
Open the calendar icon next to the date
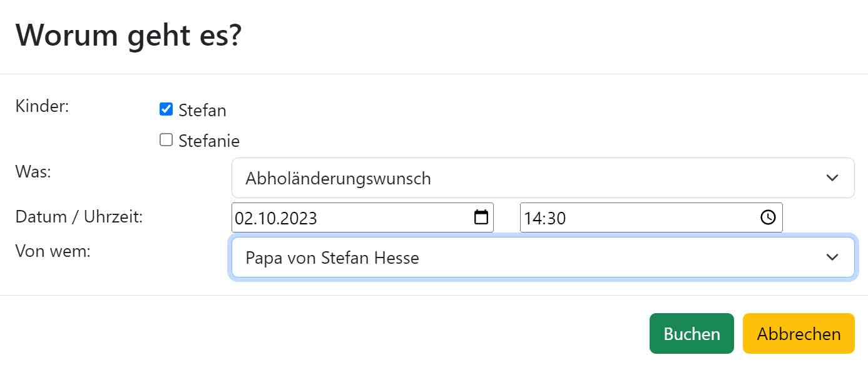coord(480,217)
